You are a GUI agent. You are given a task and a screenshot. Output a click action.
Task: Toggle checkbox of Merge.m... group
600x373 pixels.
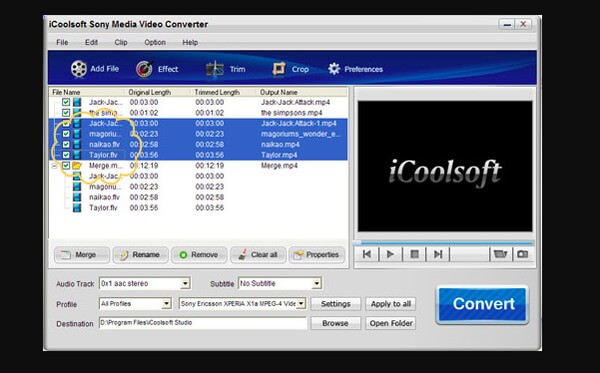[66, 165]
